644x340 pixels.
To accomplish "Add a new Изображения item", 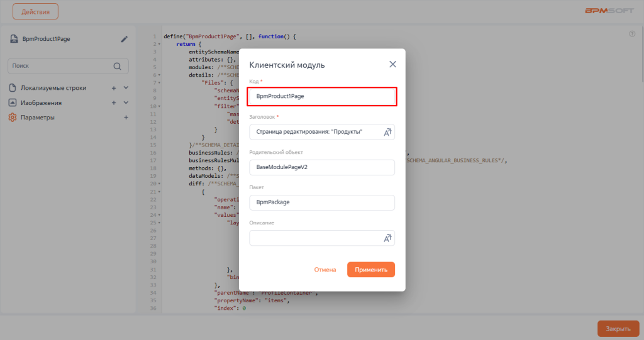I will [x=114, y=102].
